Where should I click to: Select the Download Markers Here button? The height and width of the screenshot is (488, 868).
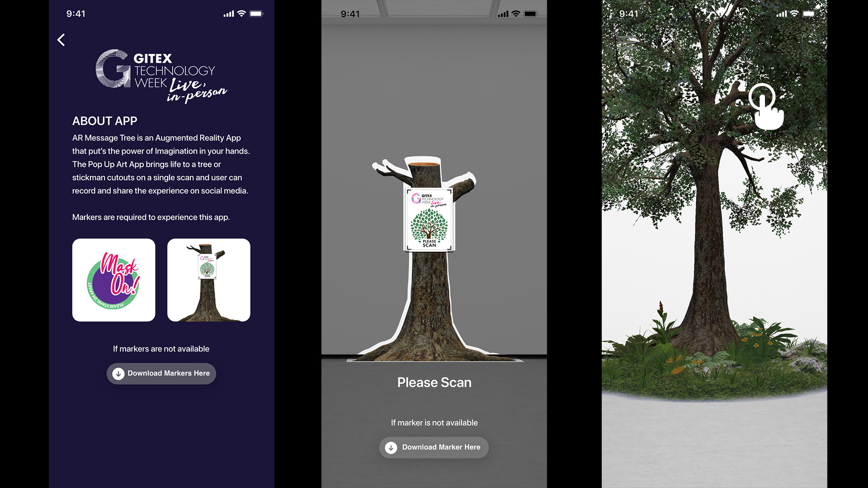[161, 374]
